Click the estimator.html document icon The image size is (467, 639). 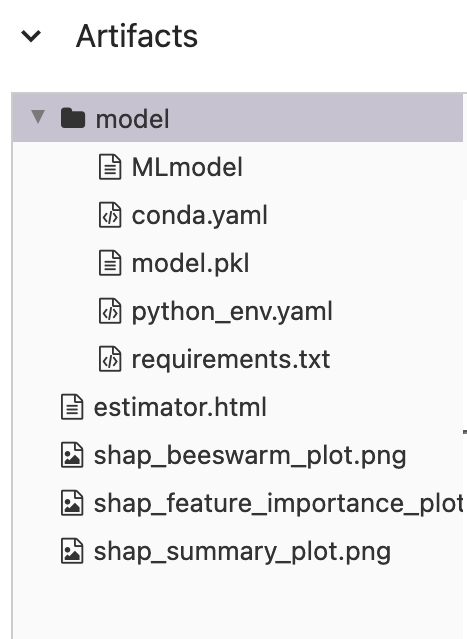pyautogui.click(x=72, y=407)
